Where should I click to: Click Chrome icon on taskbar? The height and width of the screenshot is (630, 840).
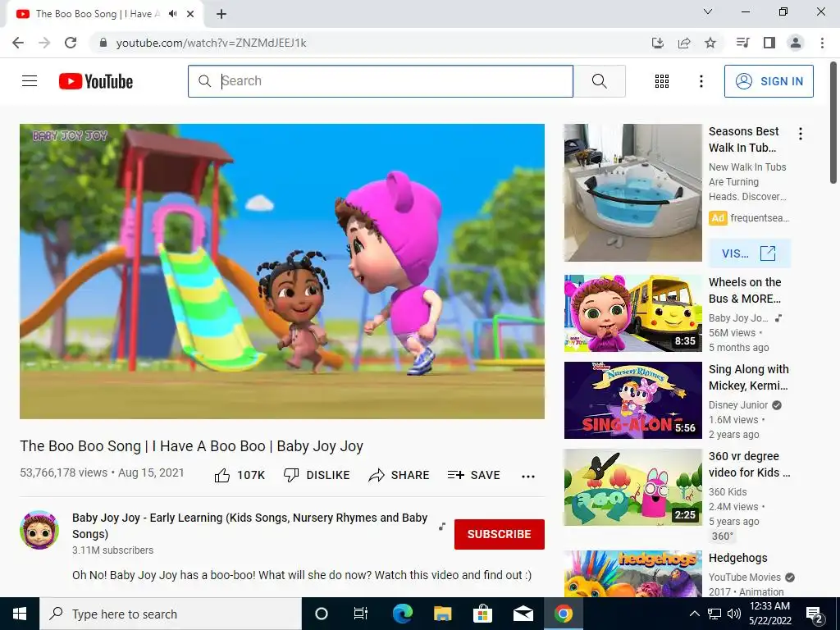(x=563, y=614)
